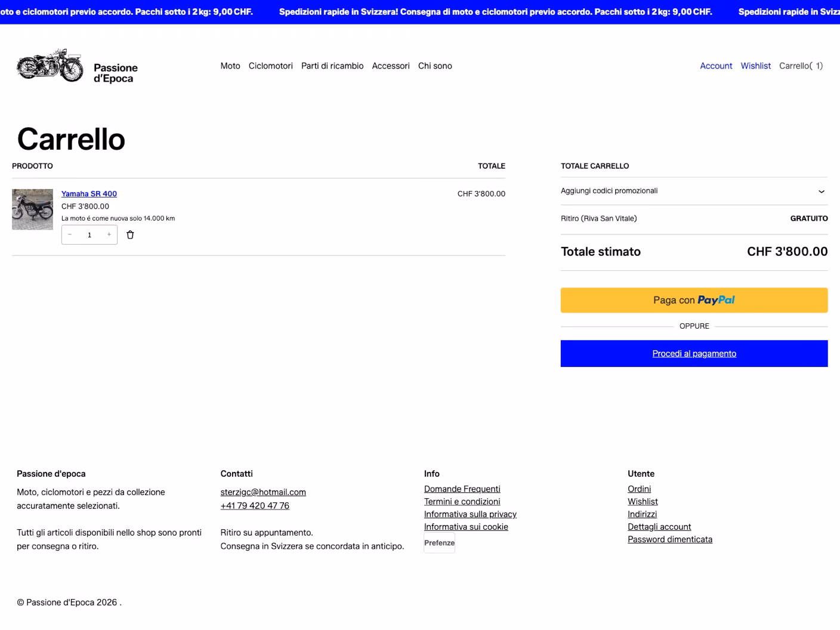Pay using the Paga con PayPal button
Screen dimensions: 840x630
[694, 300]
